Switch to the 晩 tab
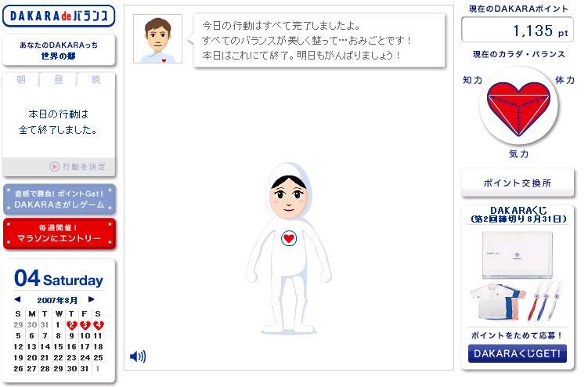588x387 pixels. coord(96,80)
